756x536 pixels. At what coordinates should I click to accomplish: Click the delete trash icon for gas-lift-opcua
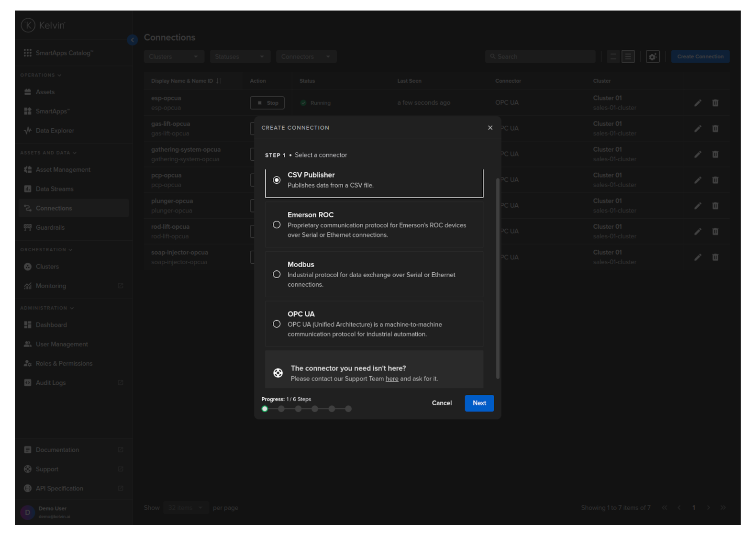(x=715, y=129)
